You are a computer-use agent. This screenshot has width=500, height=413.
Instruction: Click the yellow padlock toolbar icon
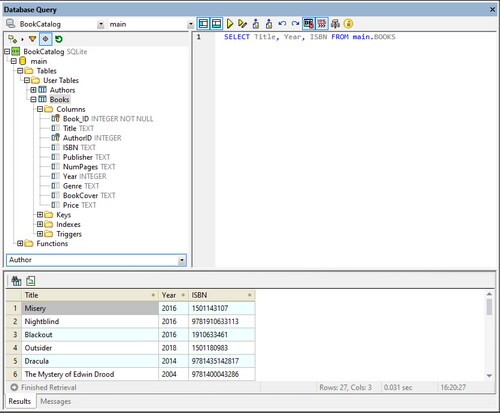pyautogui.click(x=348, y=24)
